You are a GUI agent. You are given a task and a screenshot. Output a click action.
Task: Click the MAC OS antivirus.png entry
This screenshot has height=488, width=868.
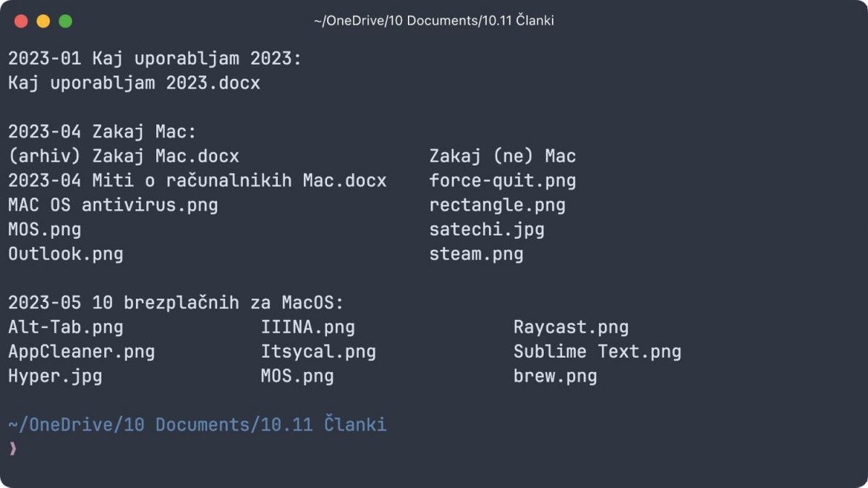pyautogui.click(x=113, y=205)
